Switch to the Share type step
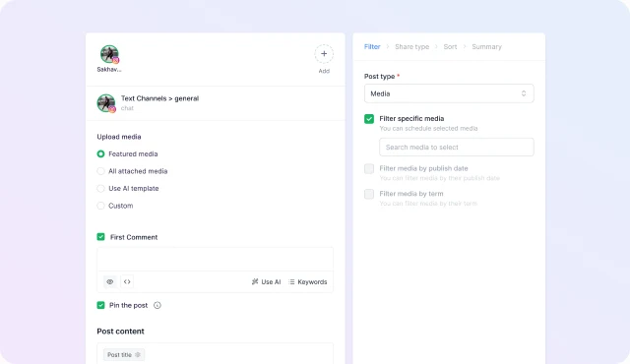Screen dimensions: 630x364 (411, 47)
